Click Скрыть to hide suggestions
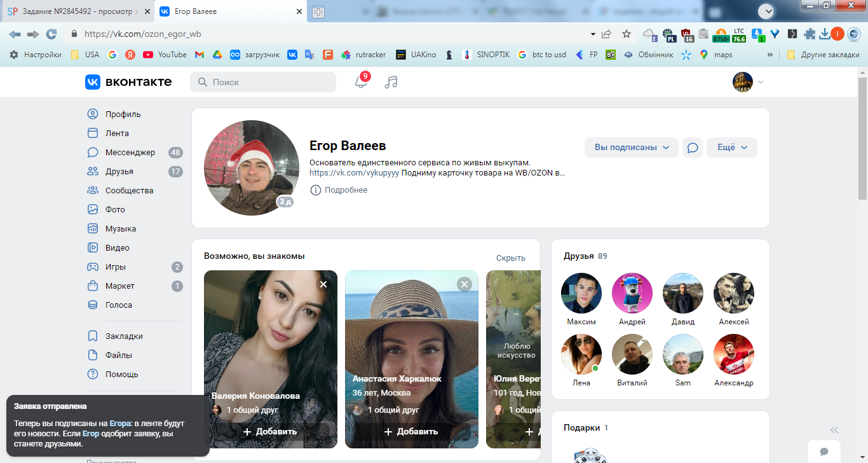Viewport: 868px width, 463px height. [x=511, y=258]
